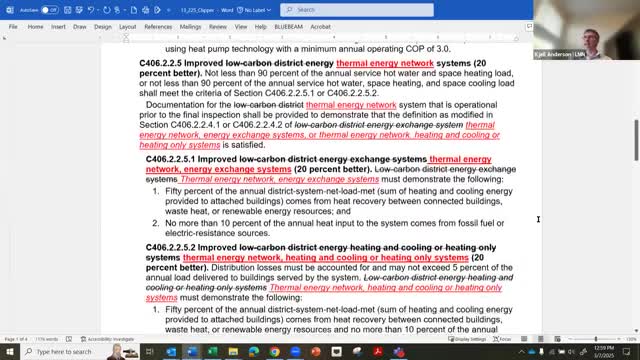Click the presenter's webcam video thumbnail
Image resolution: width=640 pixels, height=360 pixels.
[x=587, y=30]
